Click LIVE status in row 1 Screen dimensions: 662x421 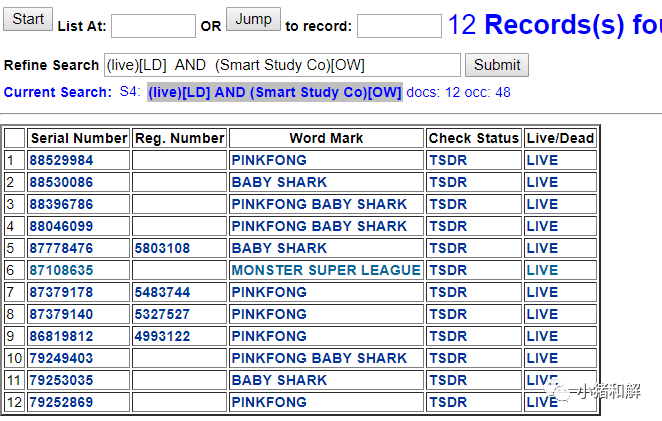tap(543, 160)
